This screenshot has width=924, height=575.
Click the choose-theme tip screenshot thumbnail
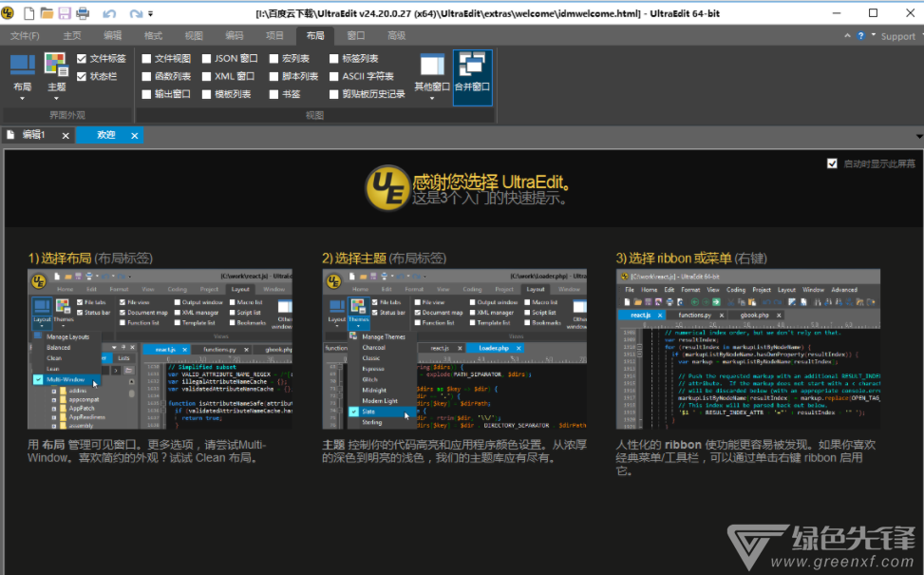(454, 349)
